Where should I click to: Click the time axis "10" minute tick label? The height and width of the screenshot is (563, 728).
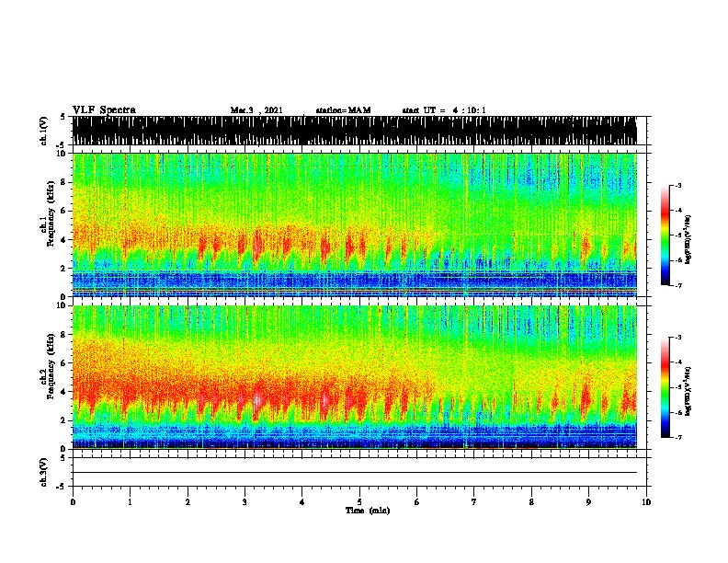646,502
